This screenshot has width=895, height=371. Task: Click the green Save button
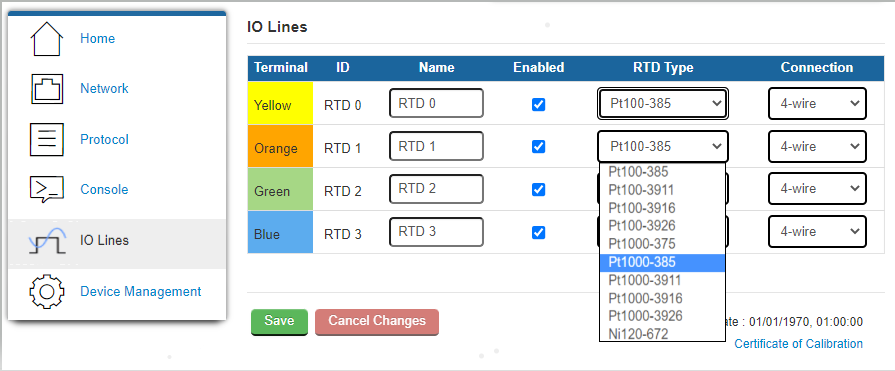tap(279, 321)
